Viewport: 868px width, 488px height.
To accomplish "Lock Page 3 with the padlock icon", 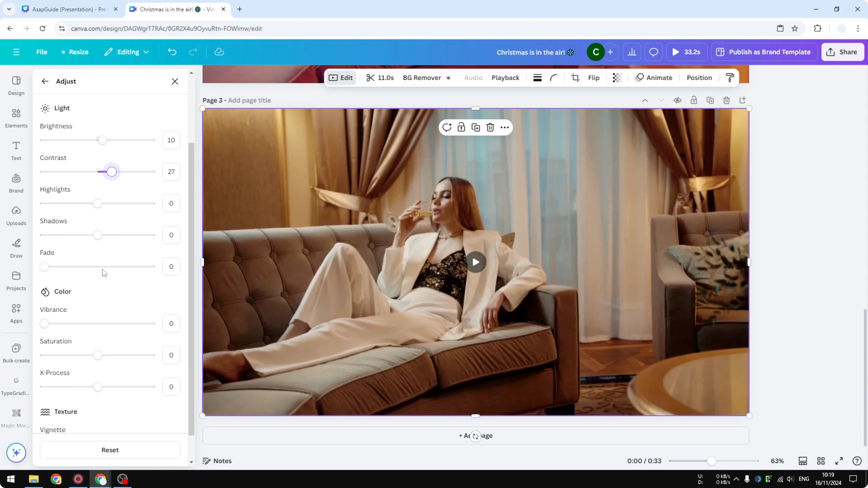I will click(x=694, y=100).
